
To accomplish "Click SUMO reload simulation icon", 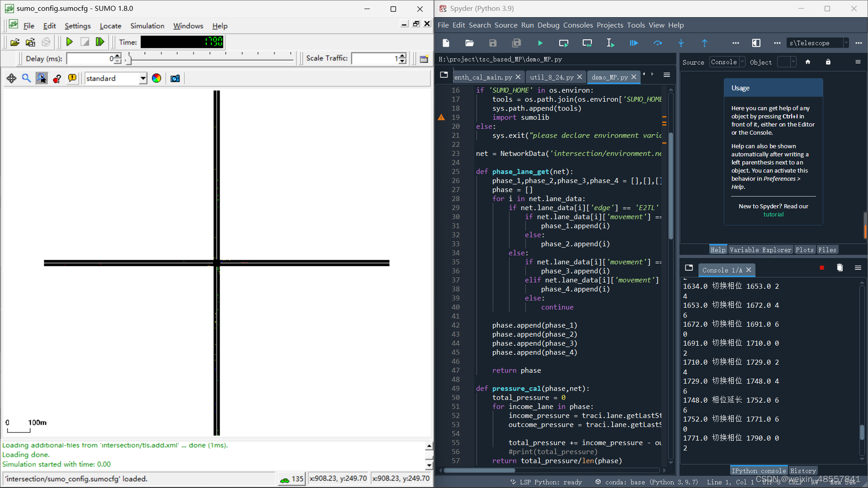I will click(46, 42).
